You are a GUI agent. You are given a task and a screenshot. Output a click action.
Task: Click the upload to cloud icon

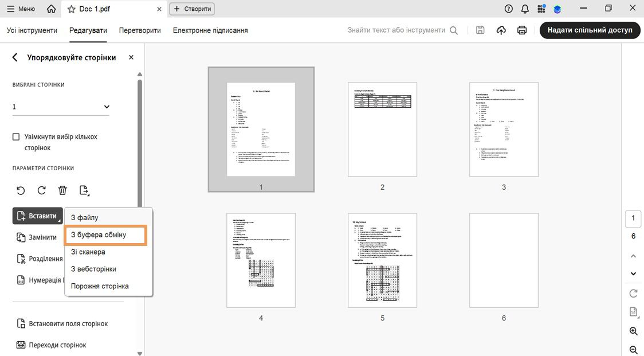pyautogui.click(x=501, y=30)
